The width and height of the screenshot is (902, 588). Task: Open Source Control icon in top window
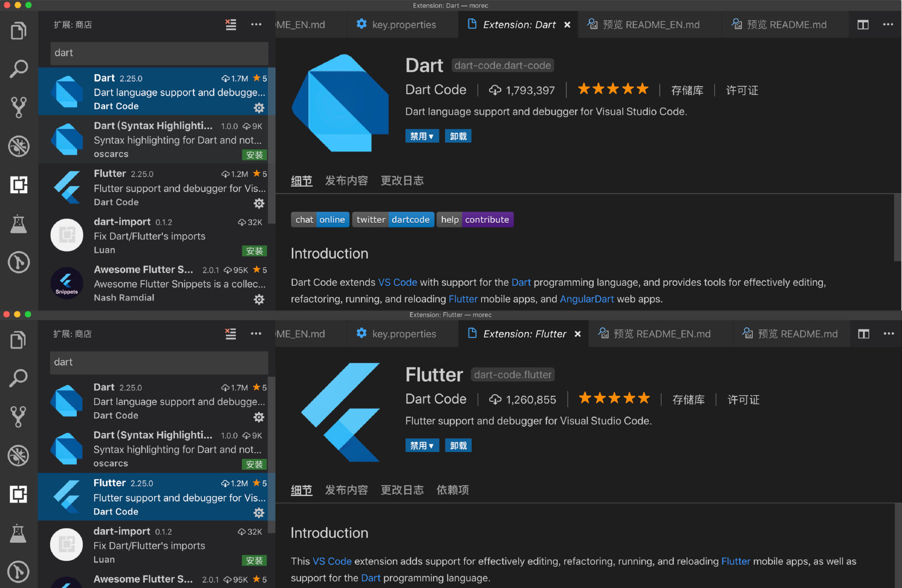click(19, 107)
